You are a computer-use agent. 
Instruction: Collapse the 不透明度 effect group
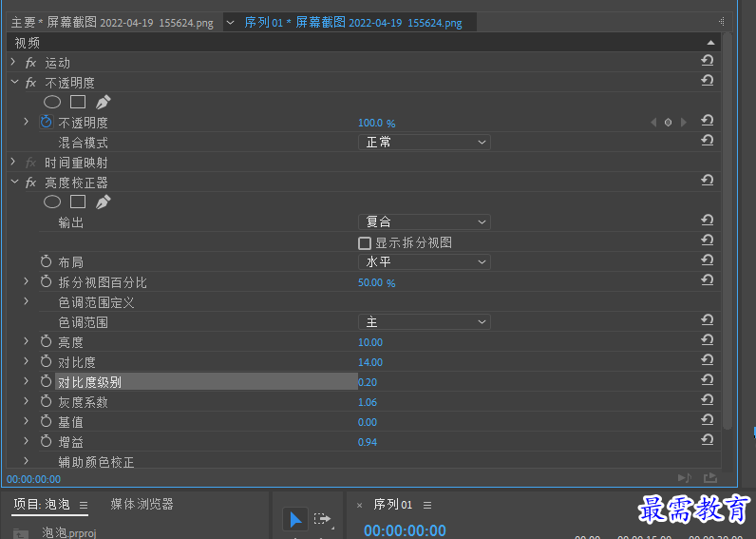[14, 82]
